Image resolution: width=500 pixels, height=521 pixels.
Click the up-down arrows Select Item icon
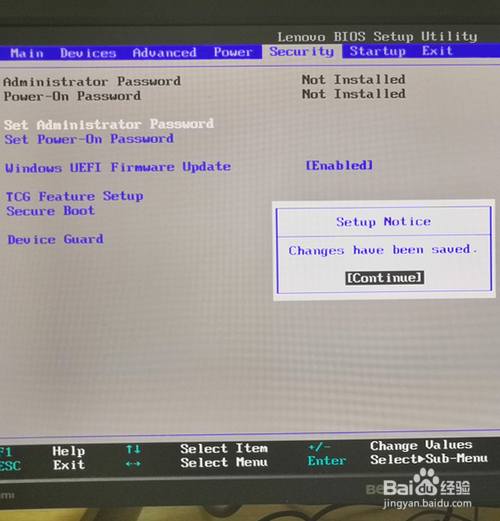click(133, 450)
